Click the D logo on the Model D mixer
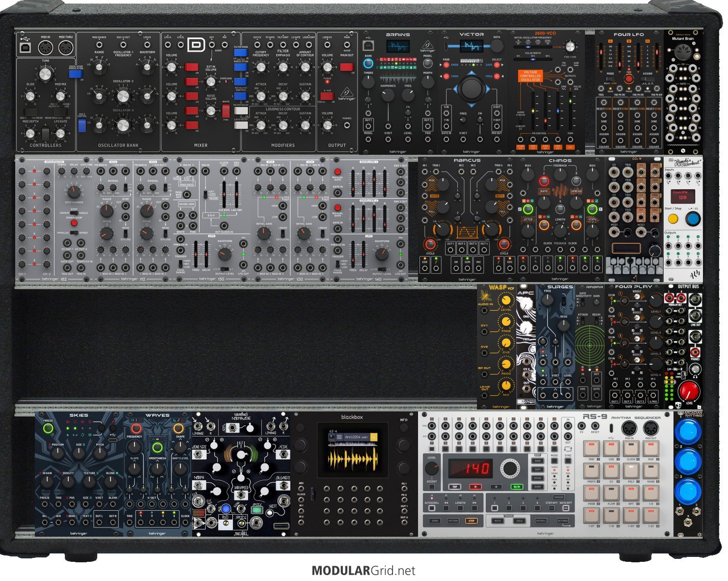728x581 pixels. [x=196, y=46]
